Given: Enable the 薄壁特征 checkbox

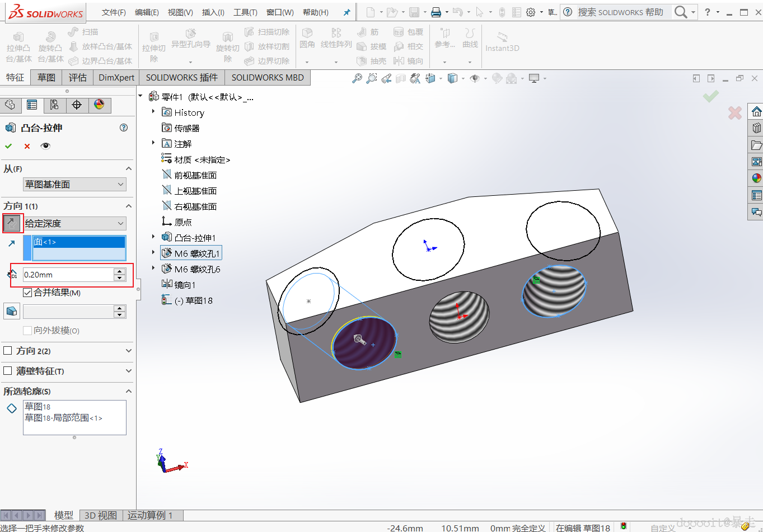Looking at the screenshot, I should pos(8,371).
